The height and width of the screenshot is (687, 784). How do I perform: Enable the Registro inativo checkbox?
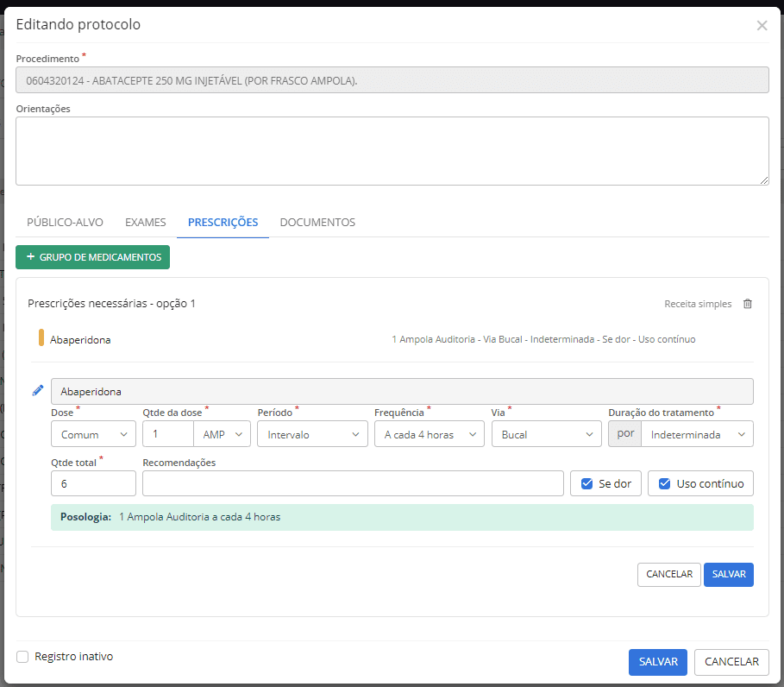click(22, 657)
